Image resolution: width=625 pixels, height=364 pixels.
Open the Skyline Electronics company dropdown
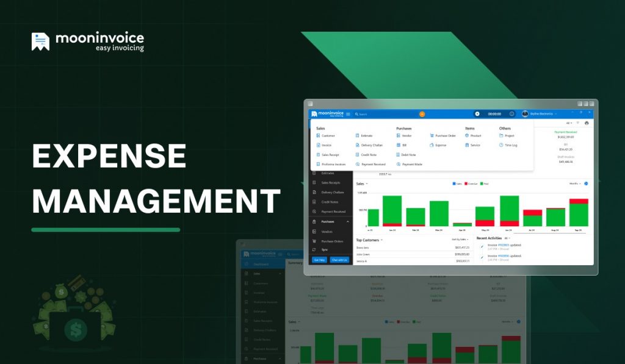[x=542, y=114]
